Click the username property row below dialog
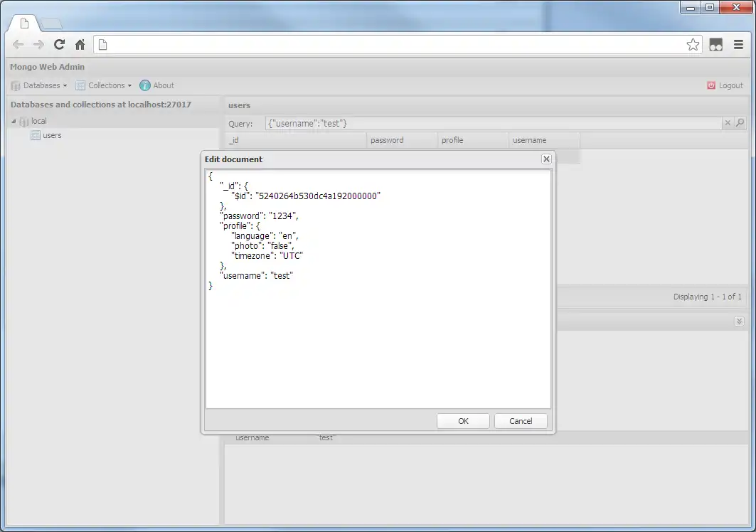Image resolution: width=756 pixels, height=532 pixels. pyautogui.click(x=486, y=437)
